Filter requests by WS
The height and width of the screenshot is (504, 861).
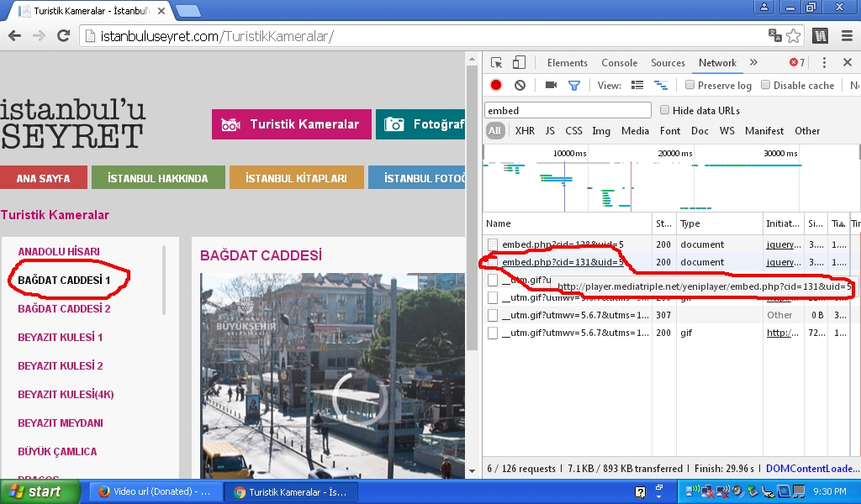(727, 130)
